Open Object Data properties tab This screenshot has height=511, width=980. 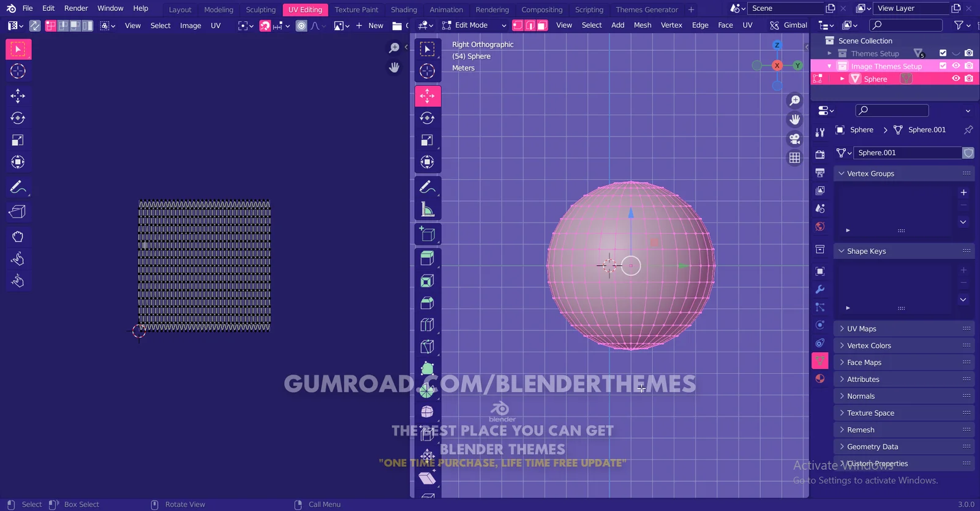[x=820, y=360]
